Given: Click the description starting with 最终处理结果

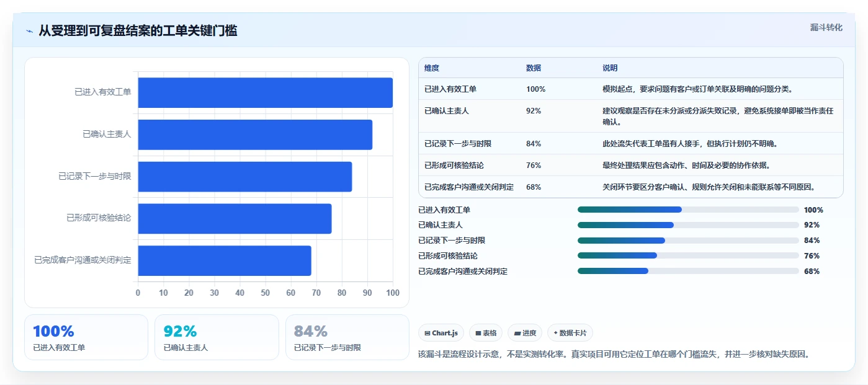Looking at the screenshot, I should click(686, 166).
